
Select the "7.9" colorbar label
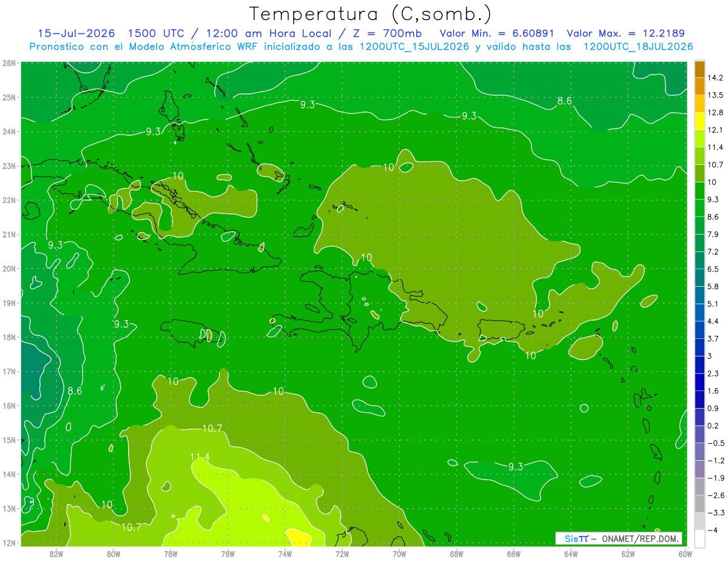click(x=713, y=234)
